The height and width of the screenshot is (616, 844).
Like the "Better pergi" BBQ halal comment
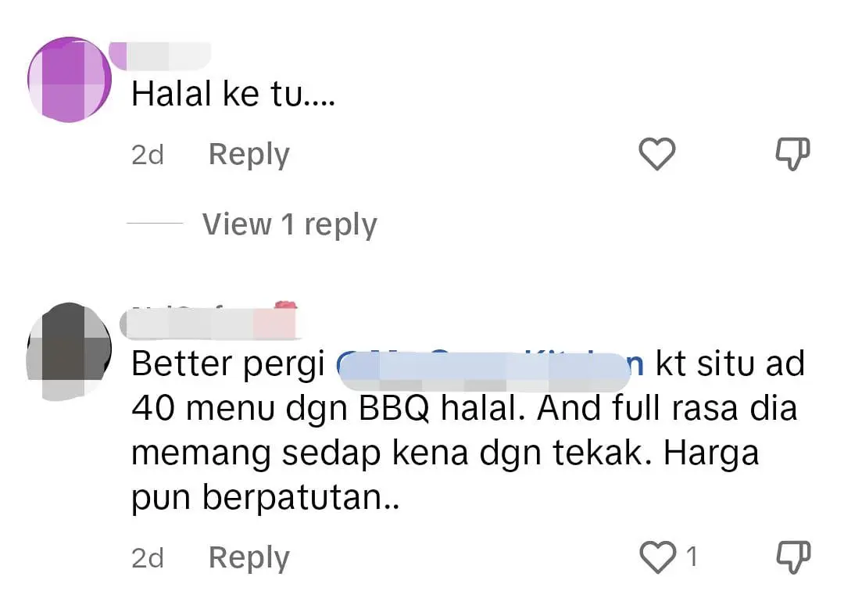coord(656,557)
